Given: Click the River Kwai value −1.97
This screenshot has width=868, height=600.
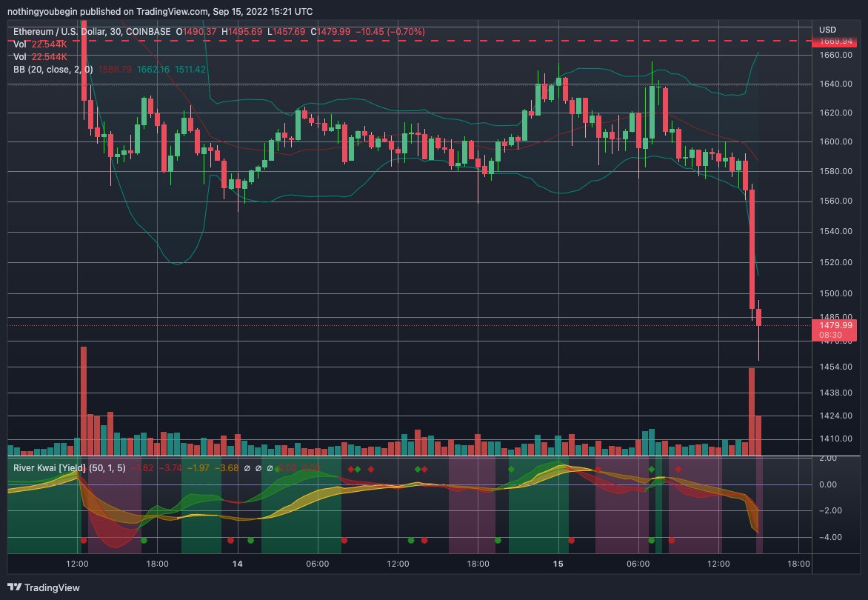Looking at the screenshot, I should coord(198,467).
